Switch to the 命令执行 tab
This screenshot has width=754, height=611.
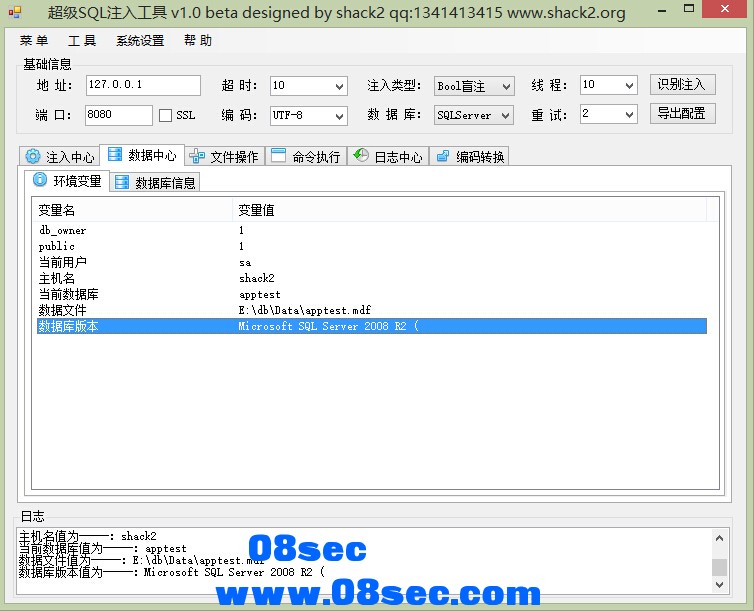306,156
